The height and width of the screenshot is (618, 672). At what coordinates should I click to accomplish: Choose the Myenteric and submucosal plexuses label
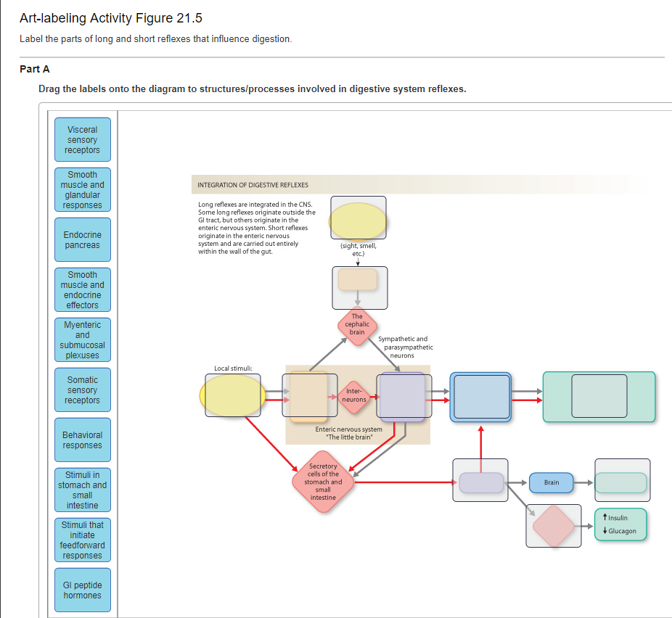[82, 339]
